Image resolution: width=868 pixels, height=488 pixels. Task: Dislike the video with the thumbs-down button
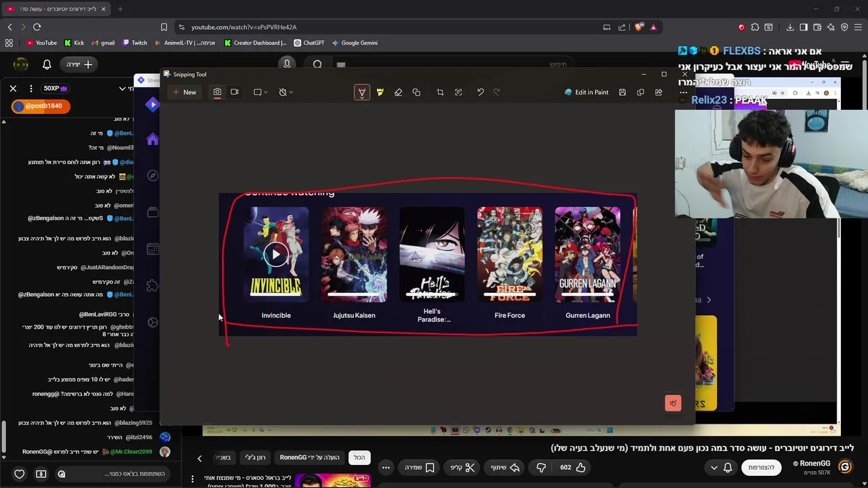[541, 467]
